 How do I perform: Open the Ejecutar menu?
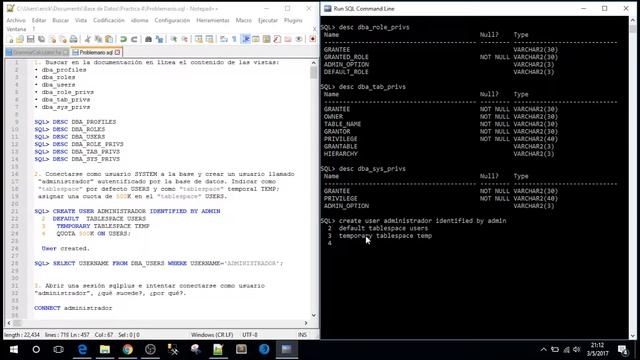(268, 20)
